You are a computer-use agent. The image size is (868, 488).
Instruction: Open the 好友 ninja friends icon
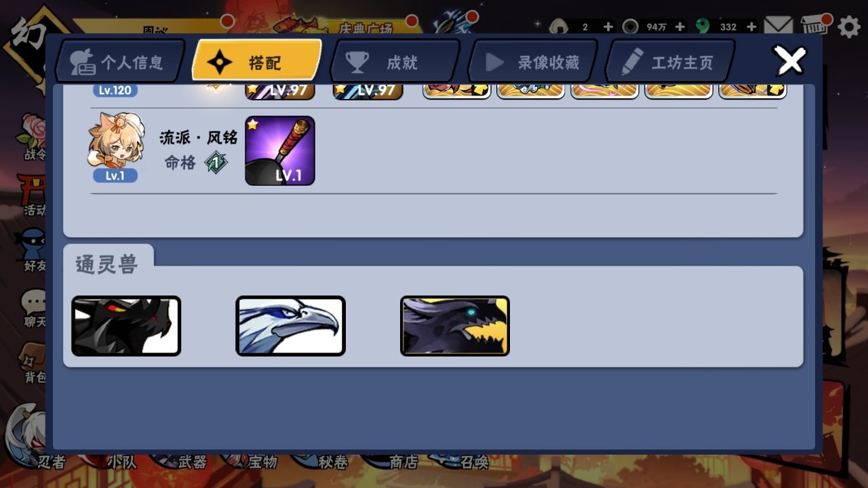tap(34, 249)
